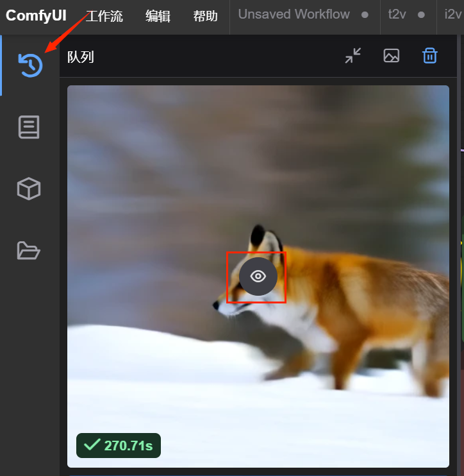Open the model library cube icon
Screen dimensions: 464x476
(x=29, y=189)
